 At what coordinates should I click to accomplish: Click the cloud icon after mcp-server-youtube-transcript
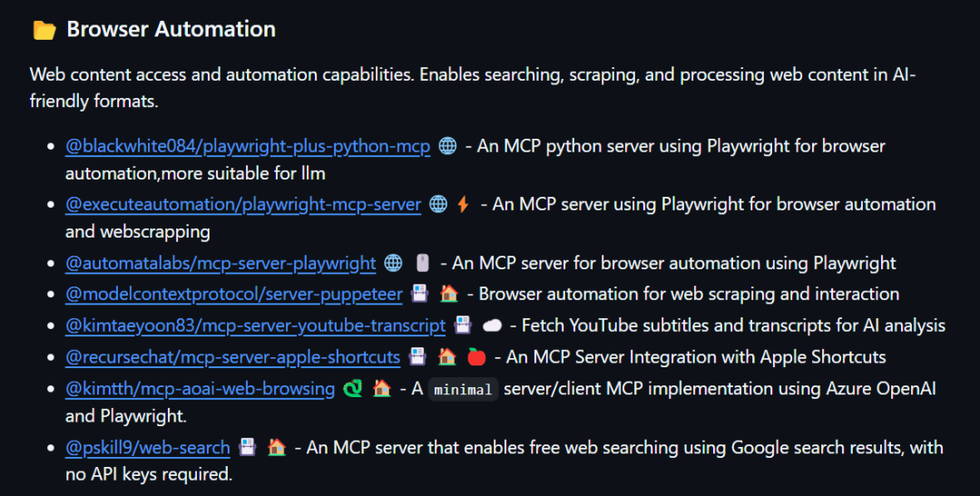pos(492,326)
